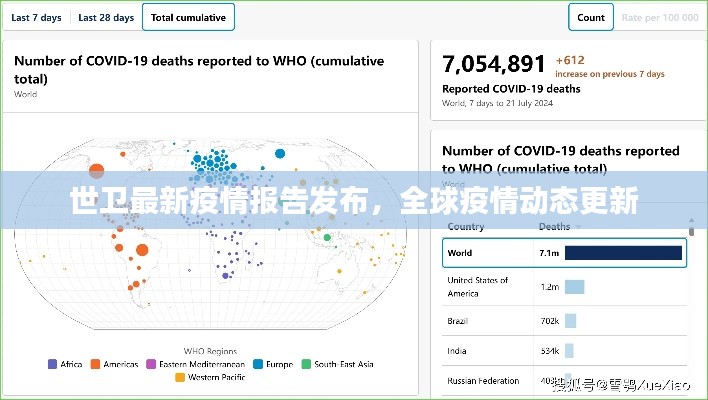
Task: Toggle Eastern Mediterranean region in legend
Action: point(151,364)
